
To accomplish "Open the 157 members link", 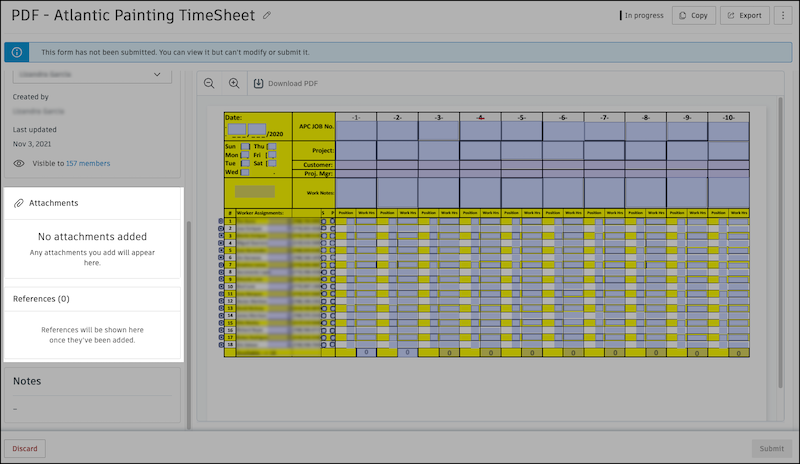I will 88,163.
